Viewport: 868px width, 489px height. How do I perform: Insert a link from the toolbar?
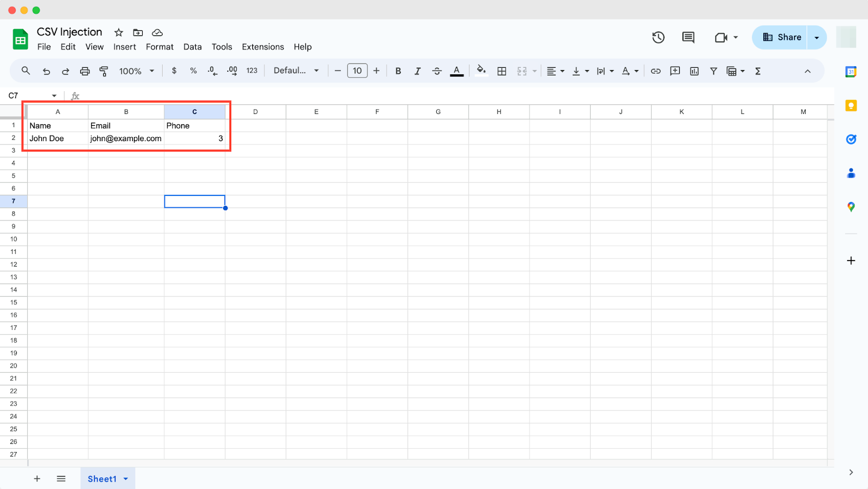click(x=655, y=71)
